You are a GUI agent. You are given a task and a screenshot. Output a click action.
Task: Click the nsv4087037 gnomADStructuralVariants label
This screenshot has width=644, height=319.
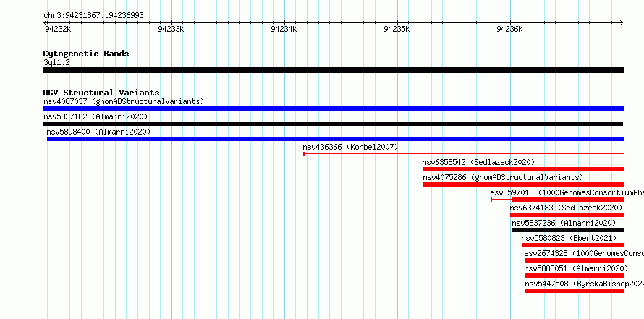coord(124,101)
